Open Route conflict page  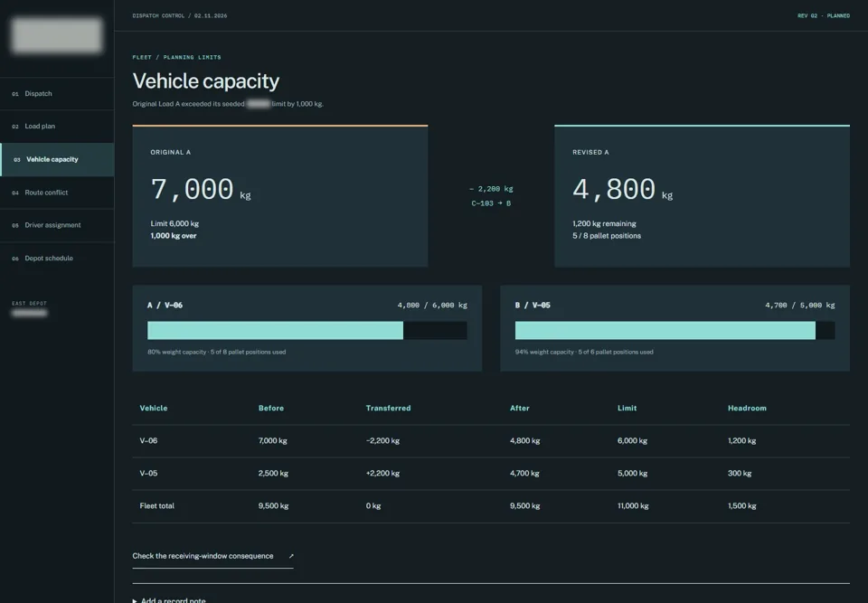point(57,193)
